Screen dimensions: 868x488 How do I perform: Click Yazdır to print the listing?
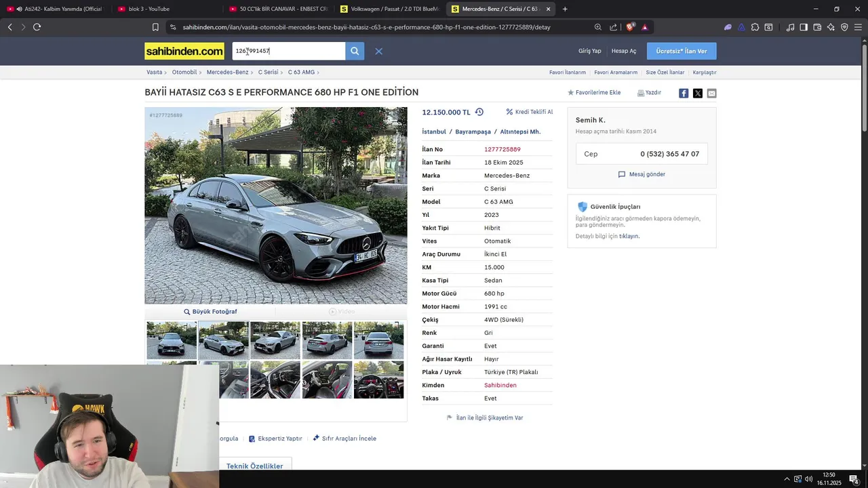pos(649,93)
